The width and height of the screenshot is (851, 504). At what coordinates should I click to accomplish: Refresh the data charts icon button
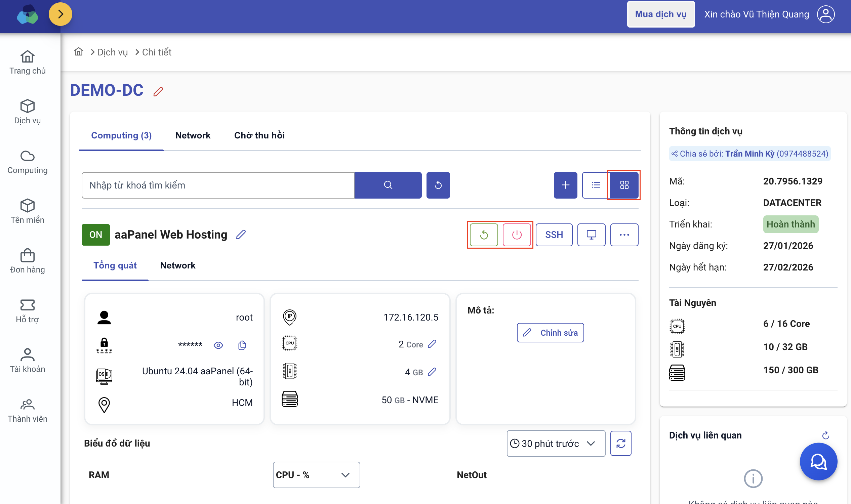point(621,443)
